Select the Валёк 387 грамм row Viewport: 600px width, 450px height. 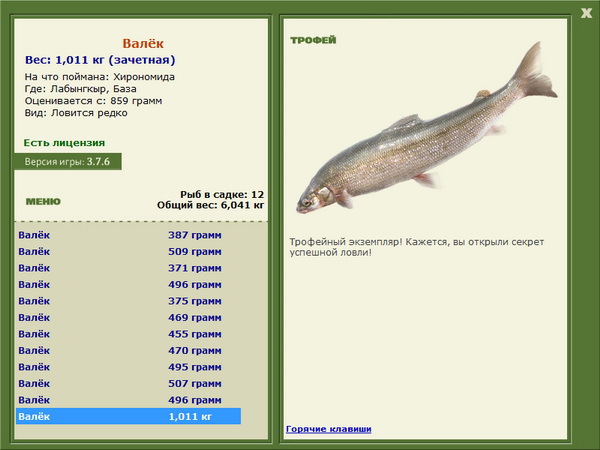click(129, 235)
